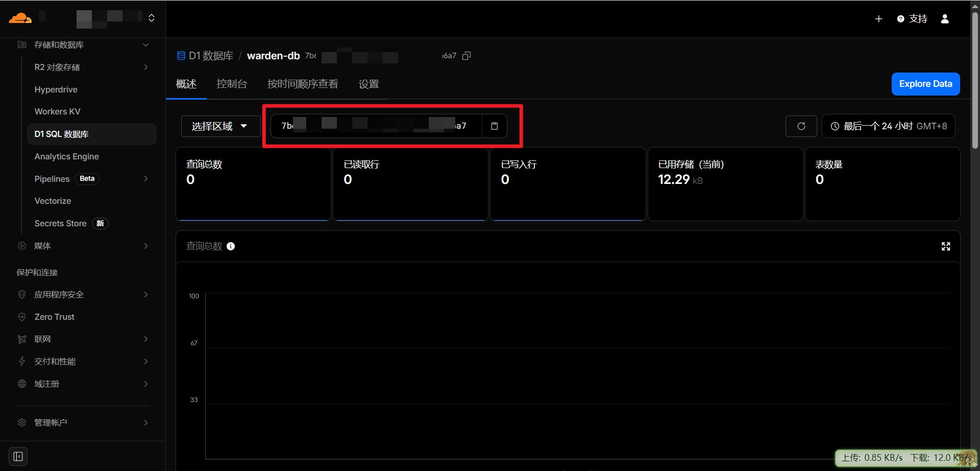Switch to the 控制台 tab
This screenshot has height=471, width=980.
point(232,84)
